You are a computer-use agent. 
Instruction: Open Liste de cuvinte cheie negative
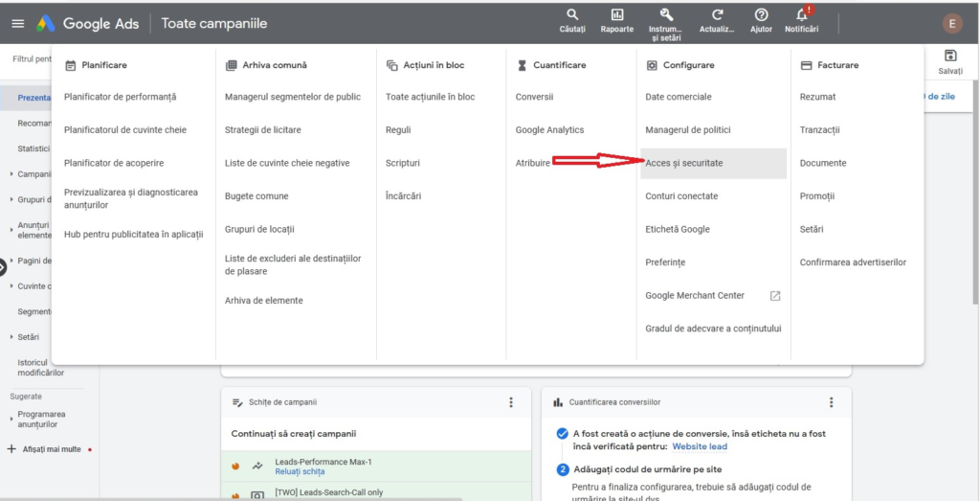(287, 163)
